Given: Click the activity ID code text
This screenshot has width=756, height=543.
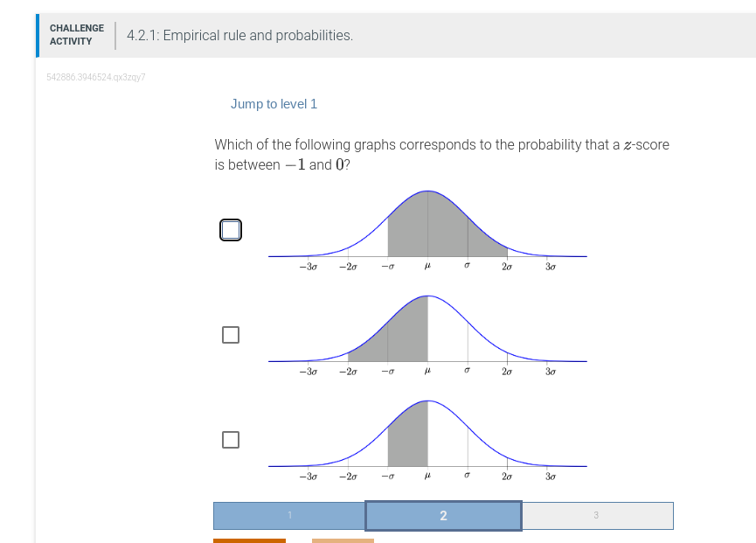Looking at the screenshot, I should pos(96,77).
